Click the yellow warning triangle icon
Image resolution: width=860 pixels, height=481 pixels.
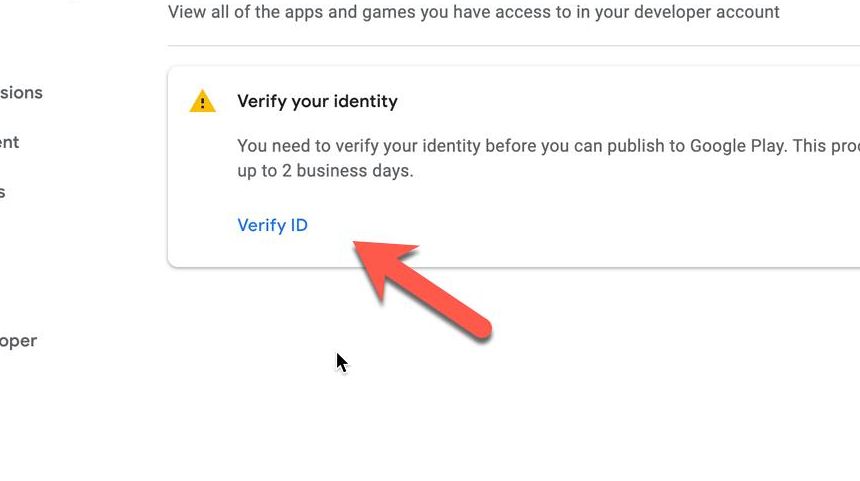[202, 101]
